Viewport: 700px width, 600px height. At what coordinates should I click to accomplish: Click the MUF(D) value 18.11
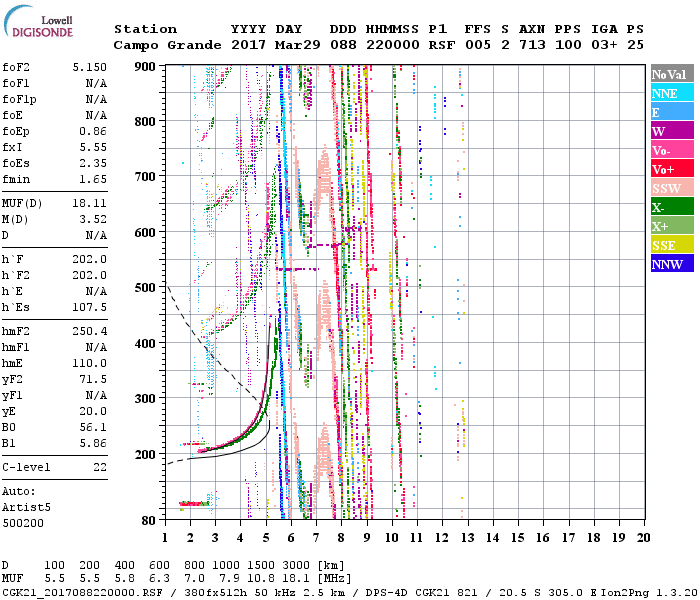click(90, 203)
